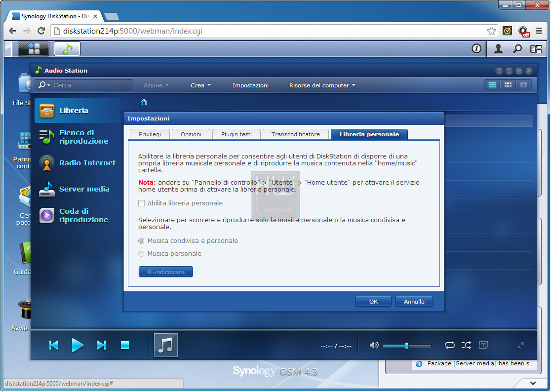
Task: Confirm settings with OK
Action: (374, 301)
